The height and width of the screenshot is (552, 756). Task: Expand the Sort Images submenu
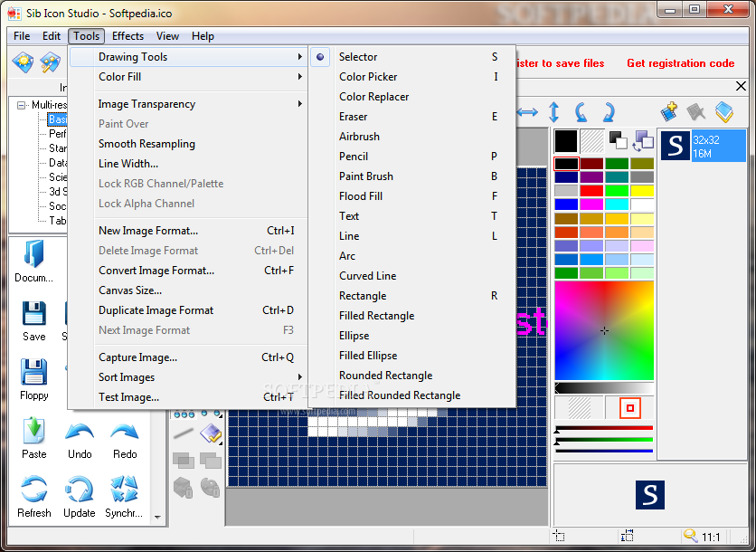click(188, 377)
